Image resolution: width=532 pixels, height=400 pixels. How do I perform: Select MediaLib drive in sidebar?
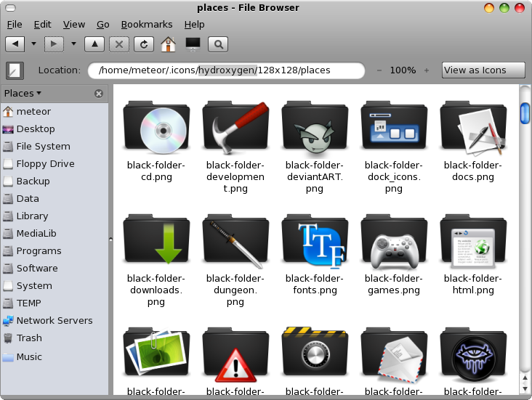[x=55, y=233]
